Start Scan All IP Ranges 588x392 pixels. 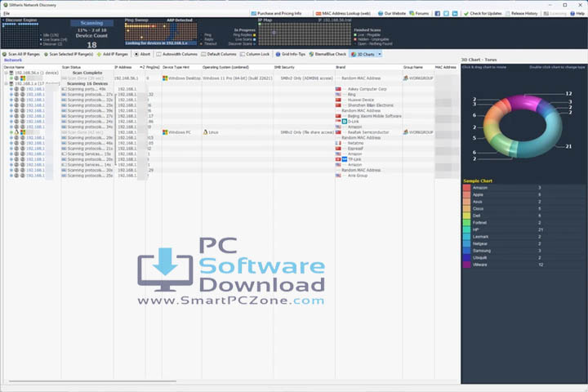click(21, 55)
